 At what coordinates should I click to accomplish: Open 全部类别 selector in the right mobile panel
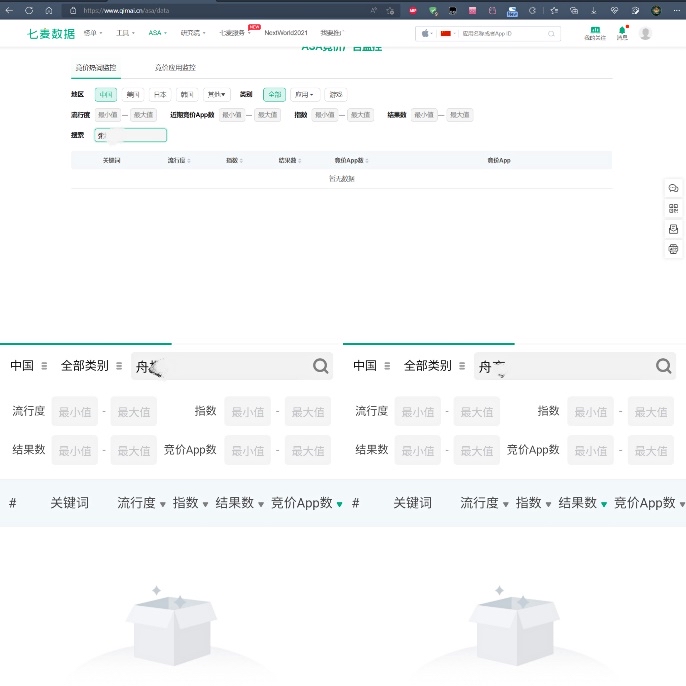click(x=434, y=366)
